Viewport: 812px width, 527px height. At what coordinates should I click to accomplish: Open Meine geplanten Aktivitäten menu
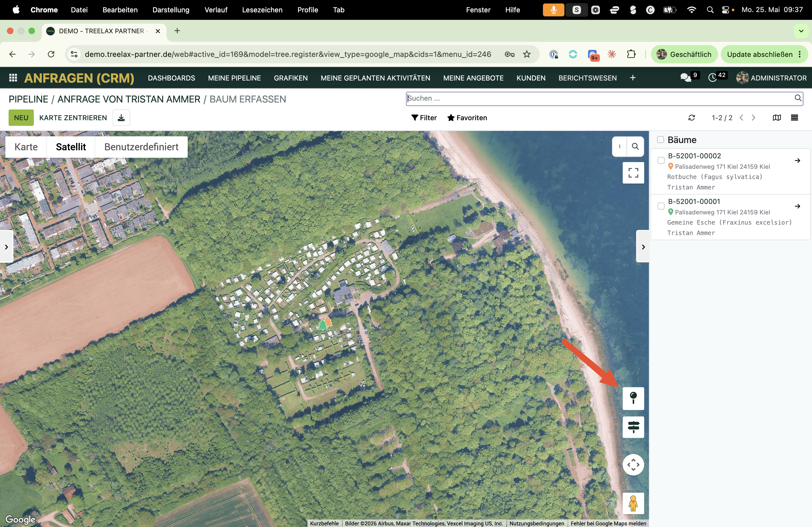click(375, 78)
